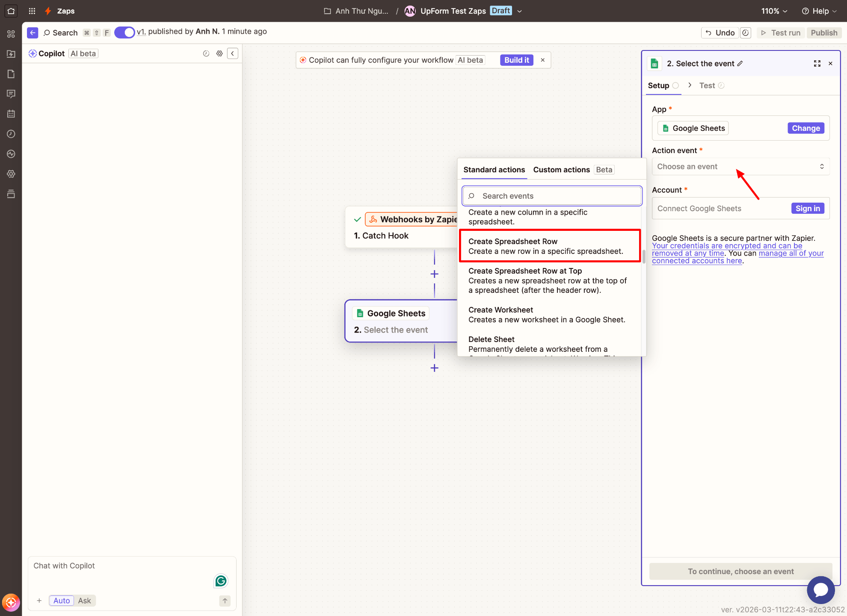Choose the Create Worksheet event

[x=550, y=315]
